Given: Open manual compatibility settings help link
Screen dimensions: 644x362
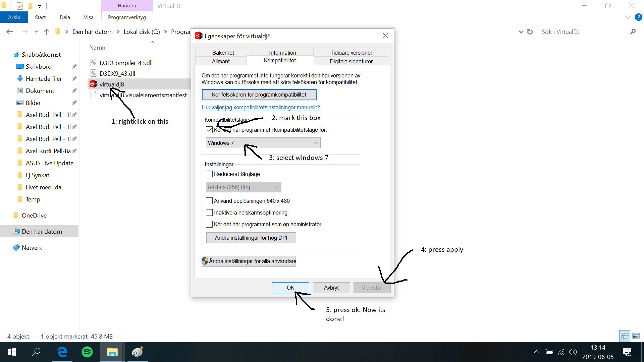Looking at the screenshot, I should point(261,107).
